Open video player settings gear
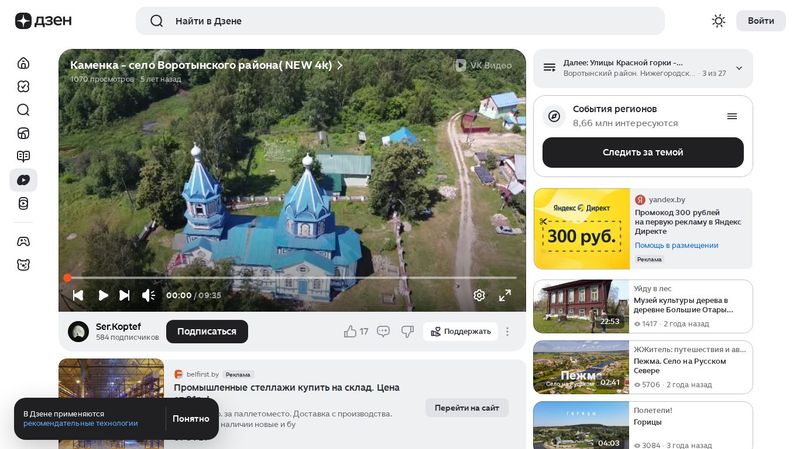The image size is (800, 449). (479, 295)
